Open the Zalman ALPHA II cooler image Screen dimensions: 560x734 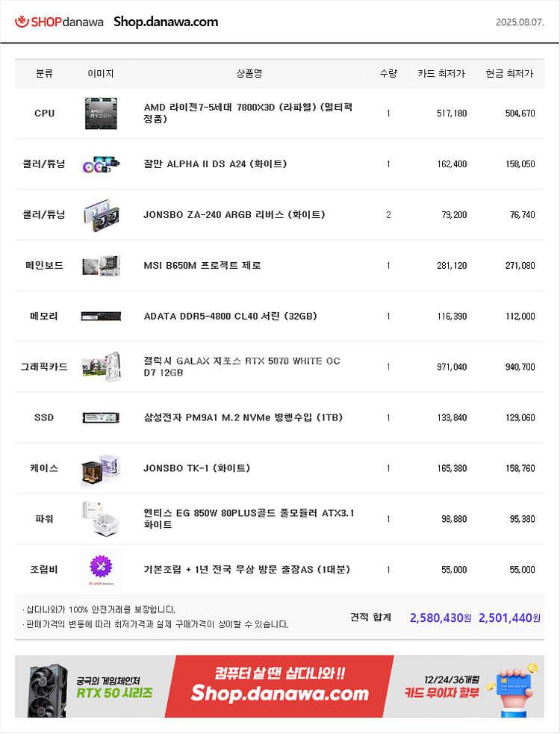(101, 164)
